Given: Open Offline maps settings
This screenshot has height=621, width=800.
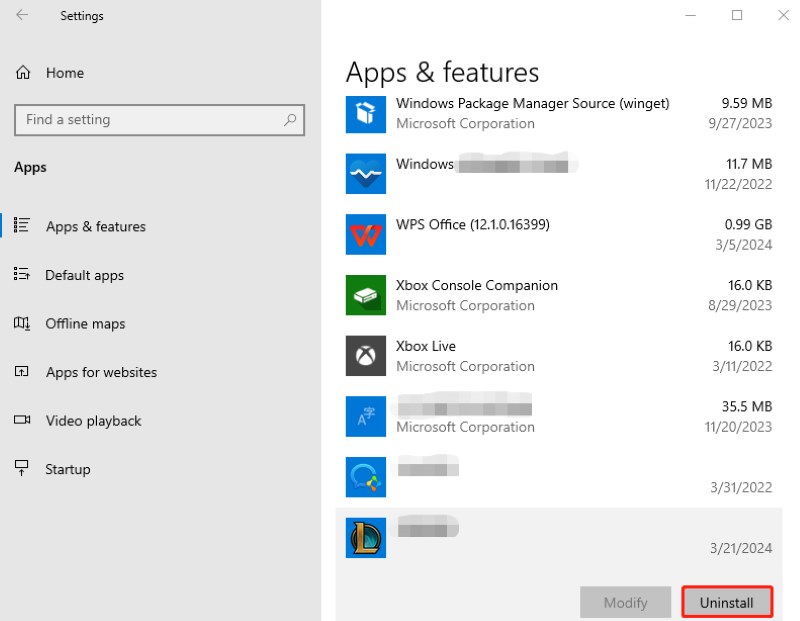Looking at the screenshot, I should click(85, 324).
